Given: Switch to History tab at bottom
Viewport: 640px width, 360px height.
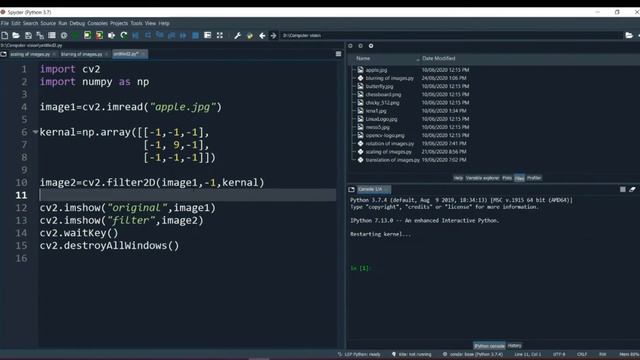Looking at the screenshot, I should tap(514, 346).
